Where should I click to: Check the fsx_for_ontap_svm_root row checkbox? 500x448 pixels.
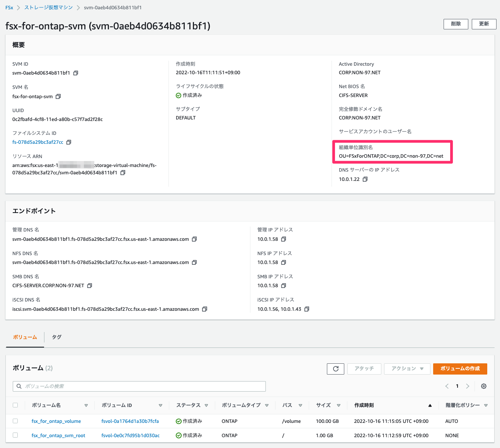coord(15,435)
